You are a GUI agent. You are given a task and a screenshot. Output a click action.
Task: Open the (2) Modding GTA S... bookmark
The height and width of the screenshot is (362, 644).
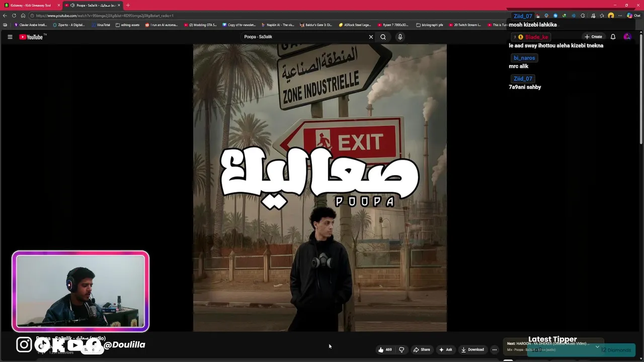point(200,25)
